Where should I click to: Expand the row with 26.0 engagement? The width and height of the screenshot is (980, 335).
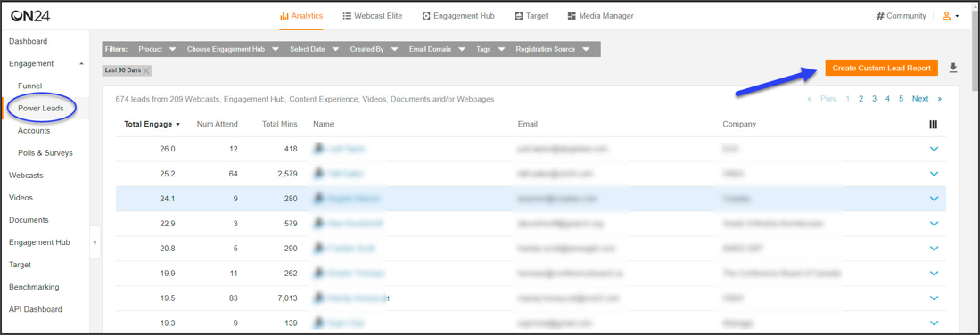click(x=935, y=149)
